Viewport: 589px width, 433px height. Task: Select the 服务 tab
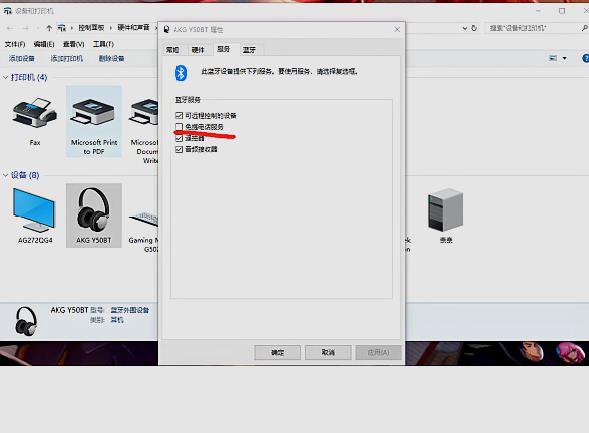pyautogui.click(x=224, y=49)
